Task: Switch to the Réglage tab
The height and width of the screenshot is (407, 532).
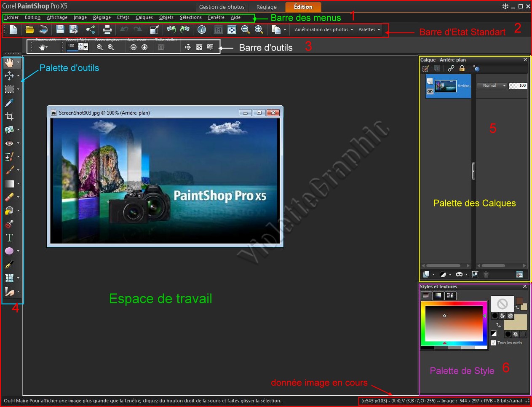Action: (x=267, y=7)
